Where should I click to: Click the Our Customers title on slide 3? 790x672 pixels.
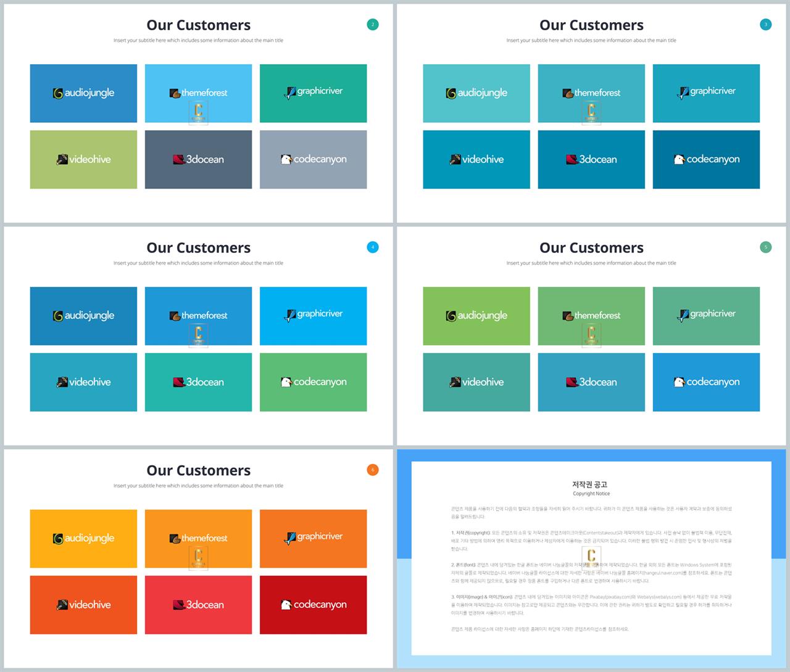[591, 25]
